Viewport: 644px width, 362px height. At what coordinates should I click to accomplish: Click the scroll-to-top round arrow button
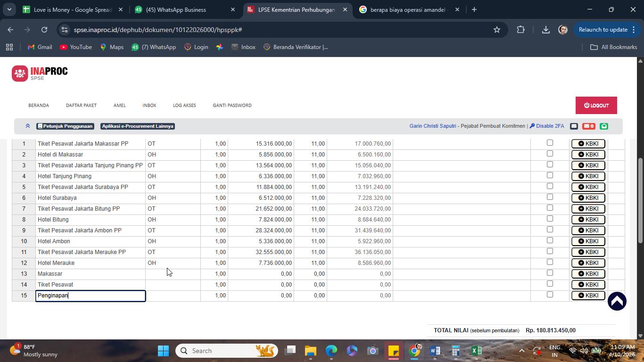coord(617,301)
